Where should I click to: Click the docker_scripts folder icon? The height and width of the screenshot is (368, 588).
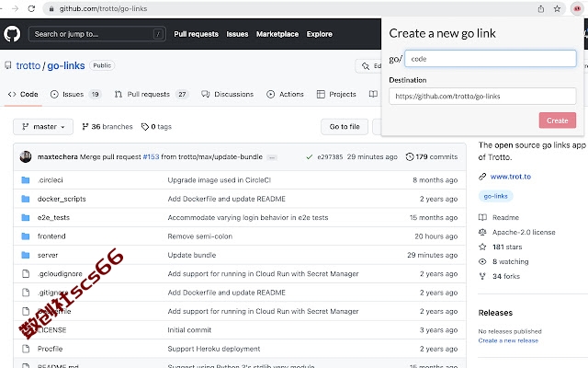coord(26,199)
